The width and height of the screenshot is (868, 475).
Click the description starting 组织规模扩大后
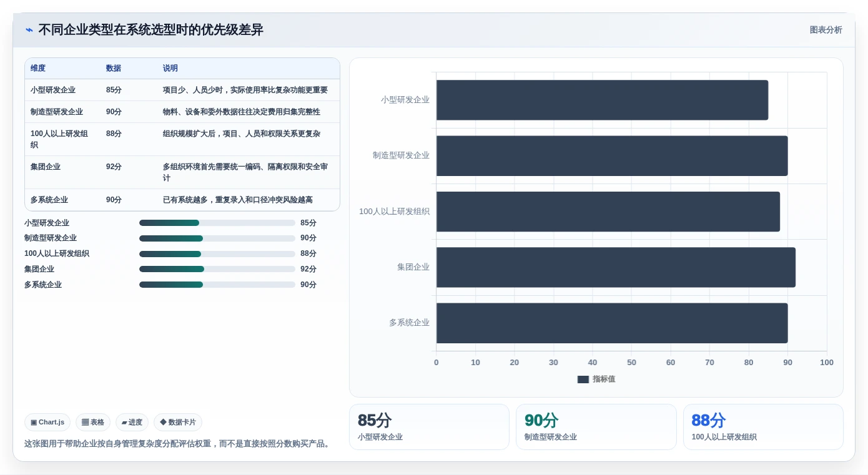(x=242, y=134)
